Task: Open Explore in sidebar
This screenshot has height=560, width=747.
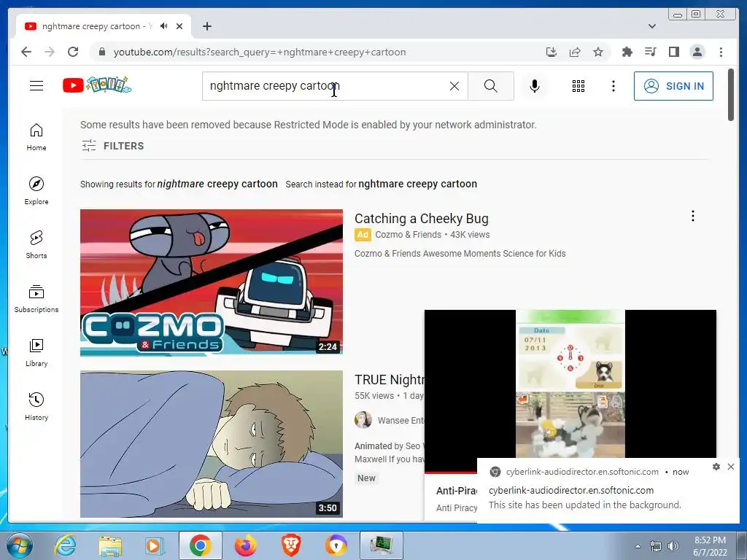Action: coord(36,191)
